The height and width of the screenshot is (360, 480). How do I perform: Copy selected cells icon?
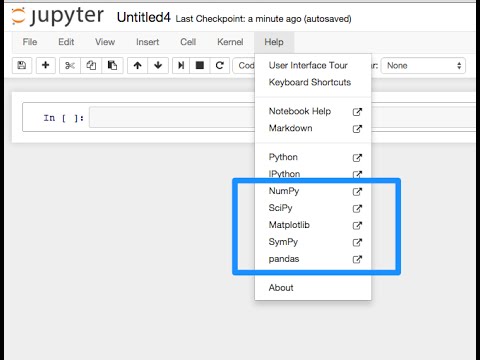[91, 65]
